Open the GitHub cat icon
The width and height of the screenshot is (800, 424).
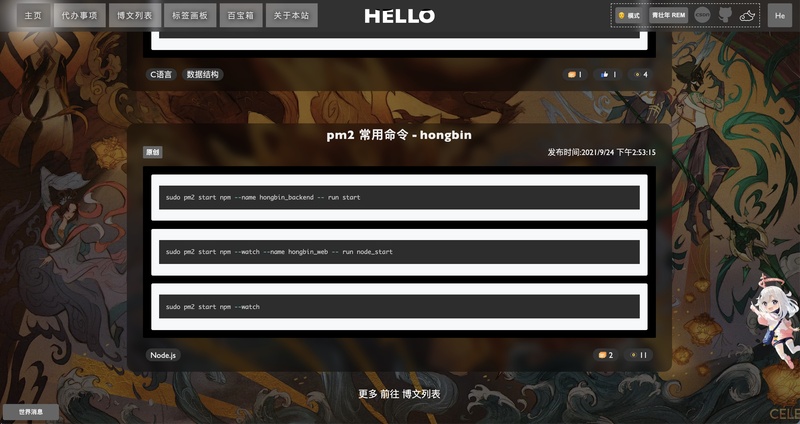click(725, 15)
